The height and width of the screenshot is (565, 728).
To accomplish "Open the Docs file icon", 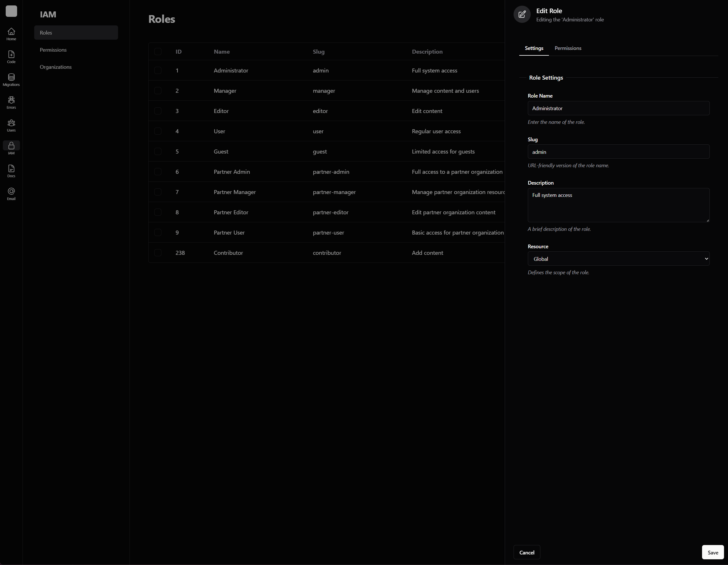I will click(11, 171).
